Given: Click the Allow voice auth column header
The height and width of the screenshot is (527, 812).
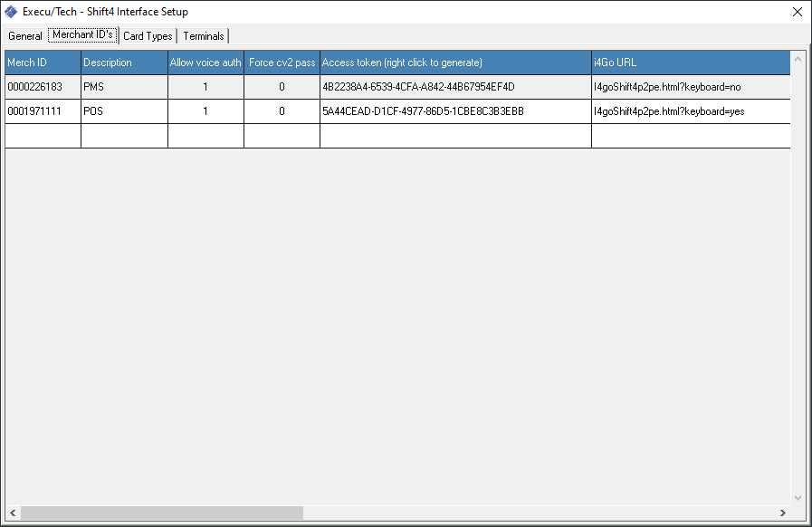Looking at the screenshot, I should (x=205, y=62).
